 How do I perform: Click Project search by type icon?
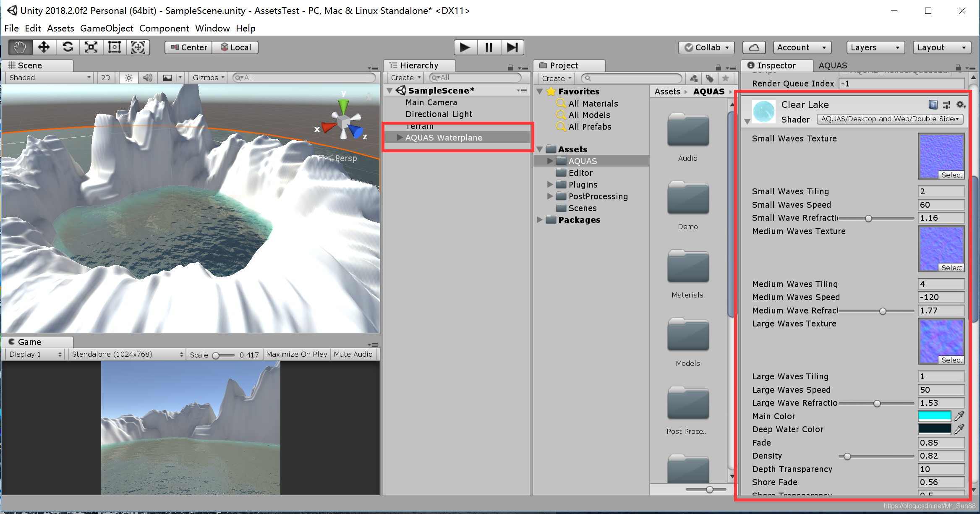tap(694, 78)
